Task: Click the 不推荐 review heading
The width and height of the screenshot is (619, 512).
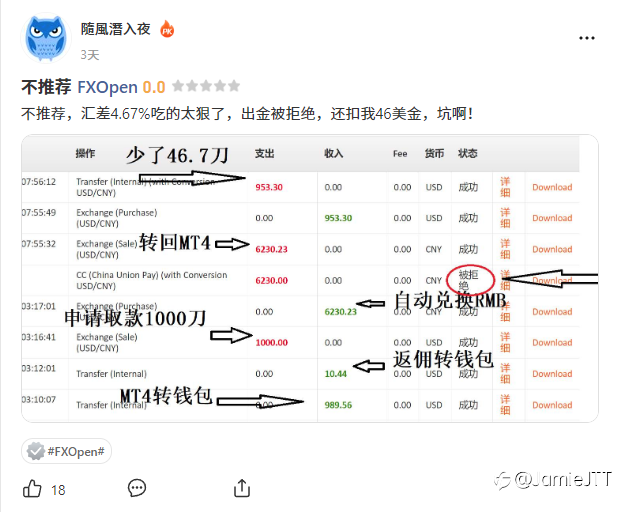Action: pos(47,87)
